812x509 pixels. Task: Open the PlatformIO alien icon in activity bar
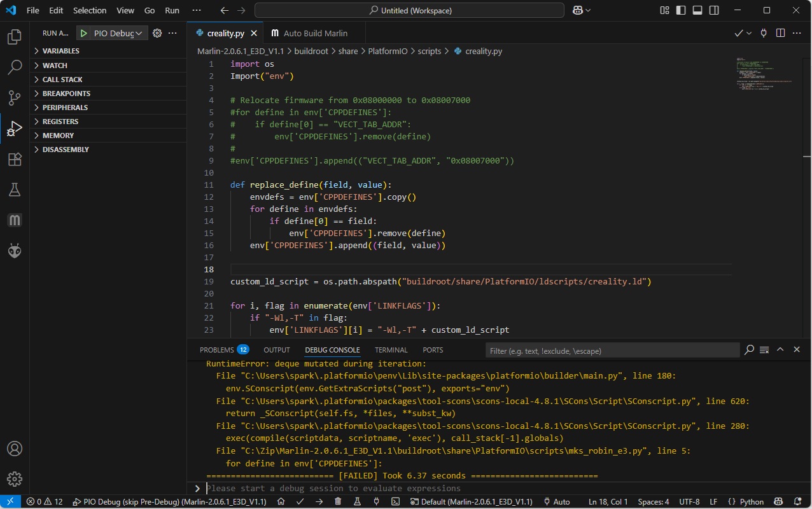coord(15,251)
